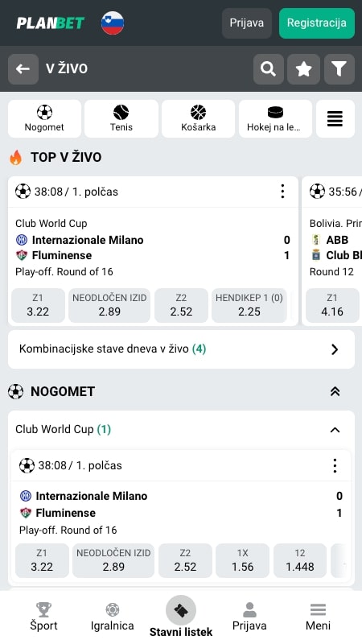Select the Košarka sport tab
The width and height of the screenshot is (362, 644).
coord(198,118)
